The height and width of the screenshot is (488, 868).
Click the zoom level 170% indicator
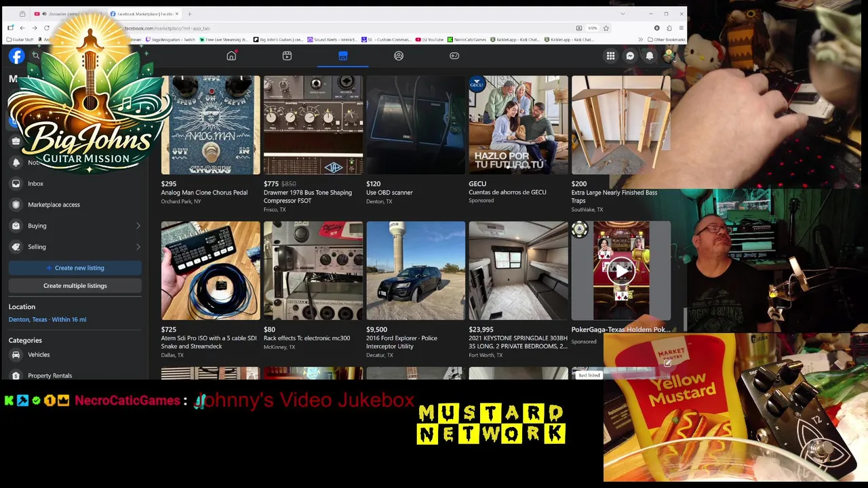point(592,28)
